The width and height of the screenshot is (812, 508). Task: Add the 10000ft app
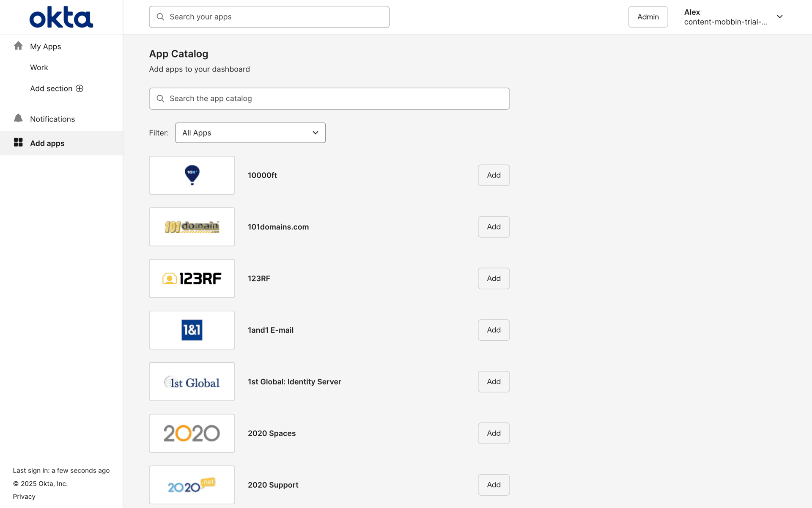tap(494, 175)
